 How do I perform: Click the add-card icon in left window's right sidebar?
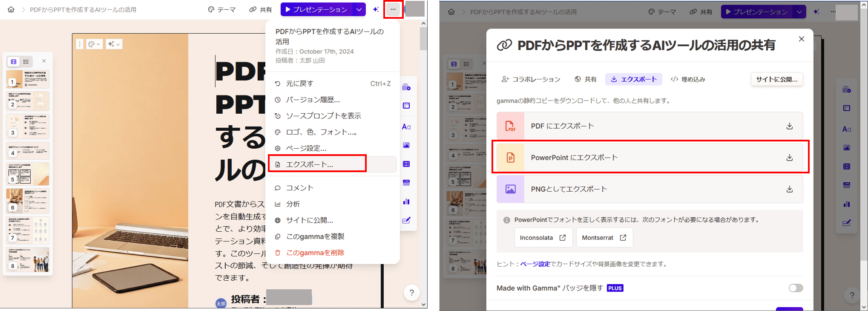tap(406, 87)
